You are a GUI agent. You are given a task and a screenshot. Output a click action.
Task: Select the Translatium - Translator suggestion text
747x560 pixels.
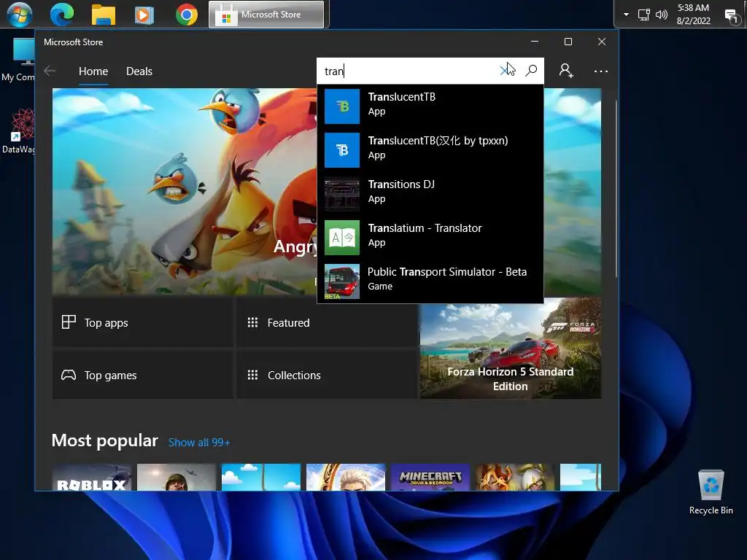pyautogui.click(x=425, y=228)
